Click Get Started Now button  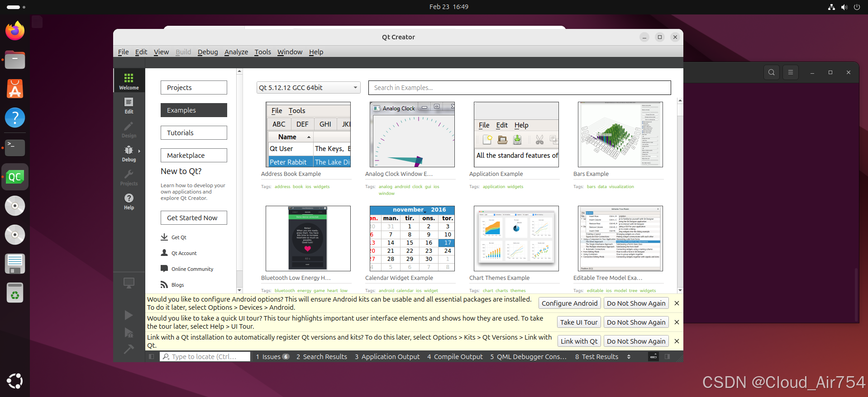click(x=194, y=218)
